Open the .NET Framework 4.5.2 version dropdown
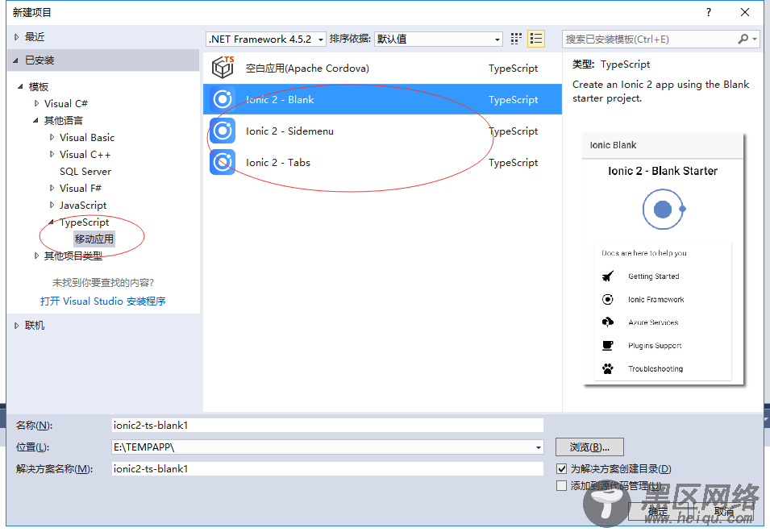 [320, 39]
